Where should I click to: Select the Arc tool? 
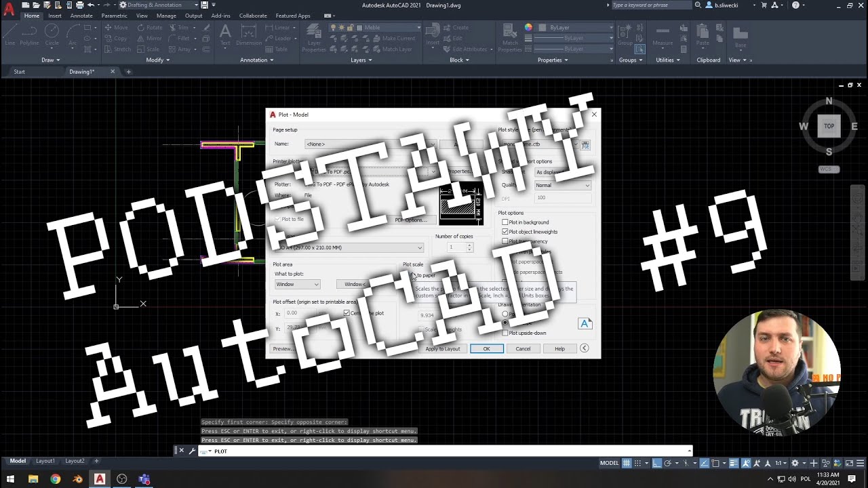(x=72, y=35)
